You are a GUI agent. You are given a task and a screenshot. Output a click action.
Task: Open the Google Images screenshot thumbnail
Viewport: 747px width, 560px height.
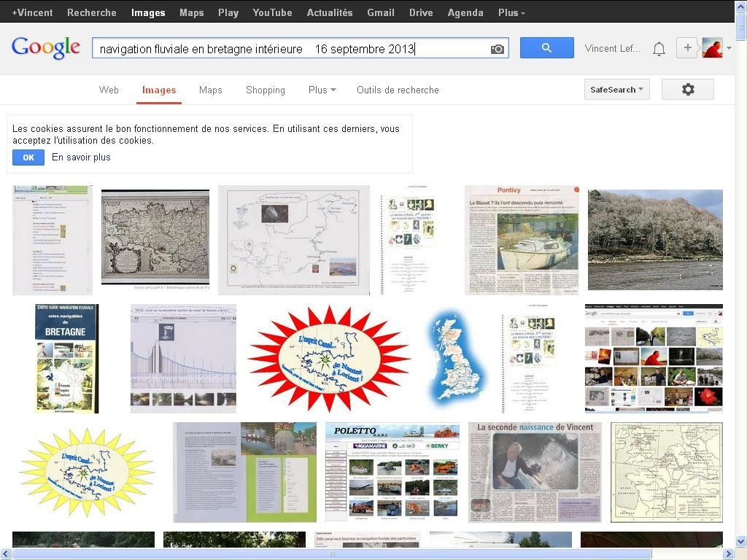tap(654, 359)
